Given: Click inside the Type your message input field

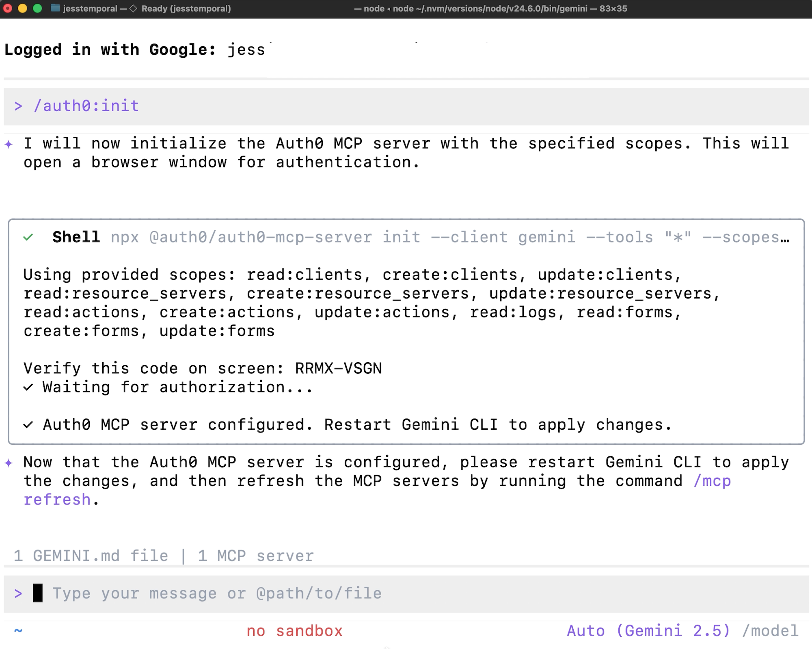Looking at the screenshot, I should (216, 593).
